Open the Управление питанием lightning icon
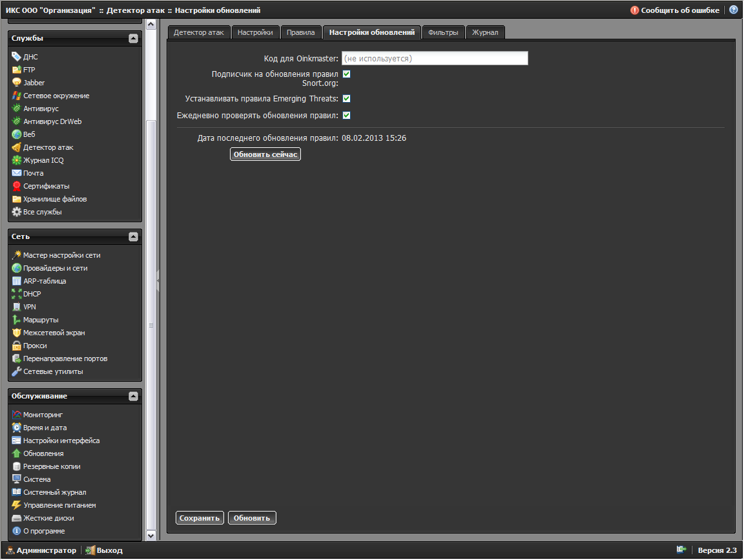 17,506
